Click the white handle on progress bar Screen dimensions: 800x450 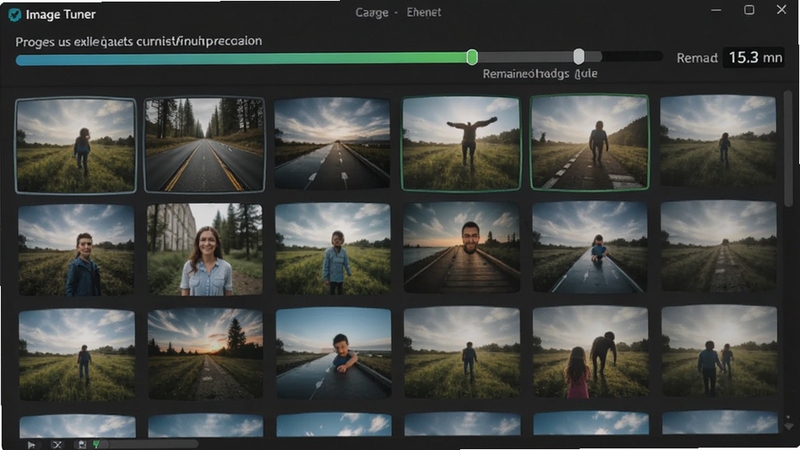click(x=579, y=56)
